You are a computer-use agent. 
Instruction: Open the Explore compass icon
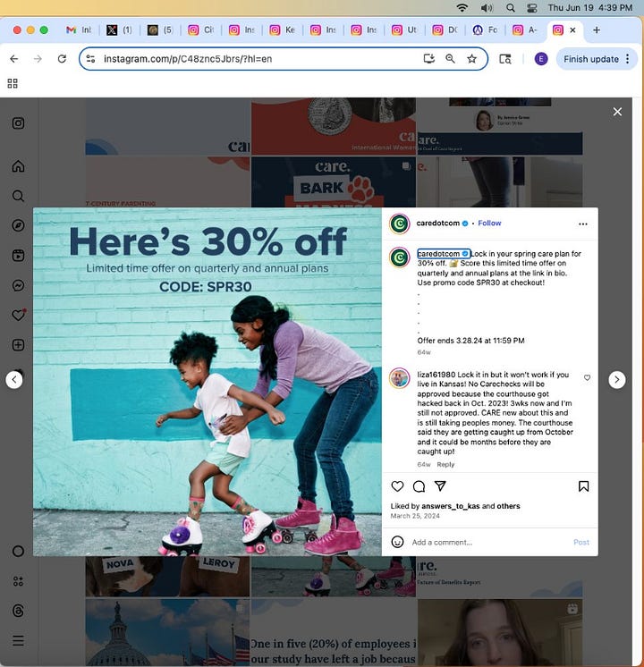point(18,225)
